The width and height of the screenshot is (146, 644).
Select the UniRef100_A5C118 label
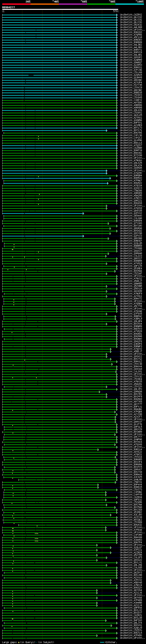click(x=131, y=37)
